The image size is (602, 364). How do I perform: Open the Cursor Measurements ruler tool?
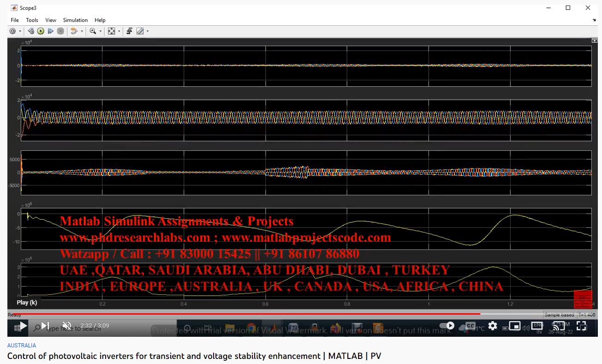(x=140, y=31)
